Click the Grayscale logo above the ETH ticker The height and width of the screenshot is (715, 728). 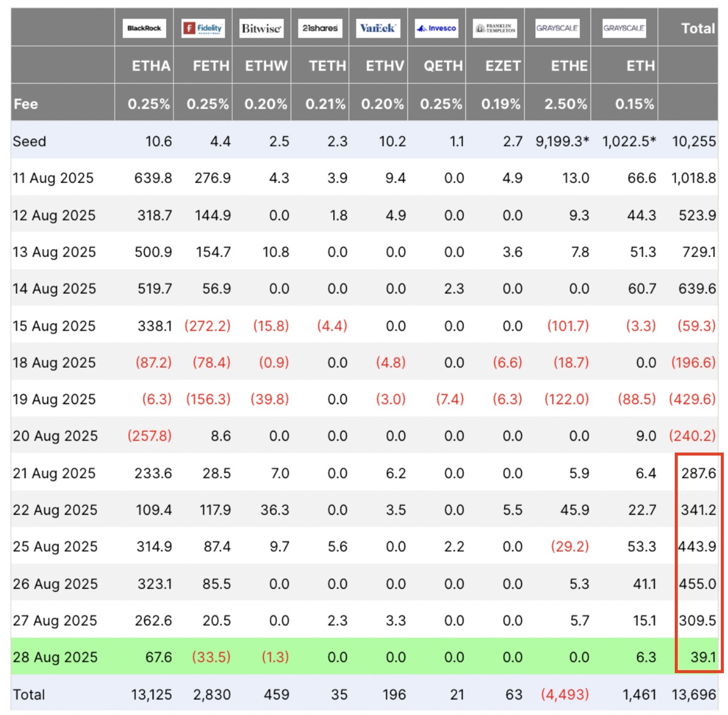624,28
